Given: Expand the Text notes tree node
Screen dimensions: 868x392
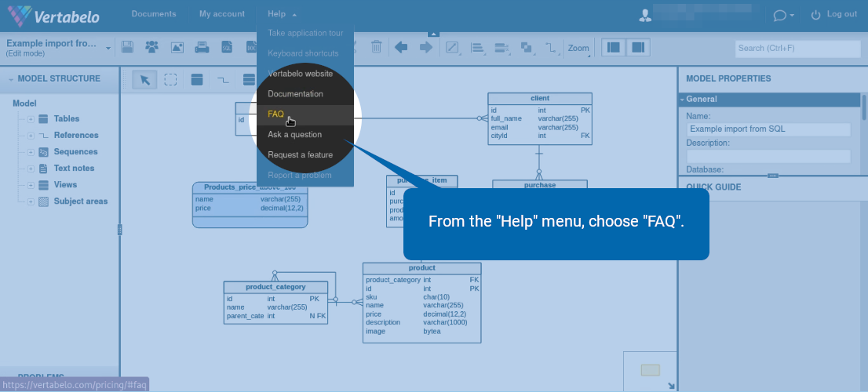Looking at the screenshot, I should click(31, 169).
